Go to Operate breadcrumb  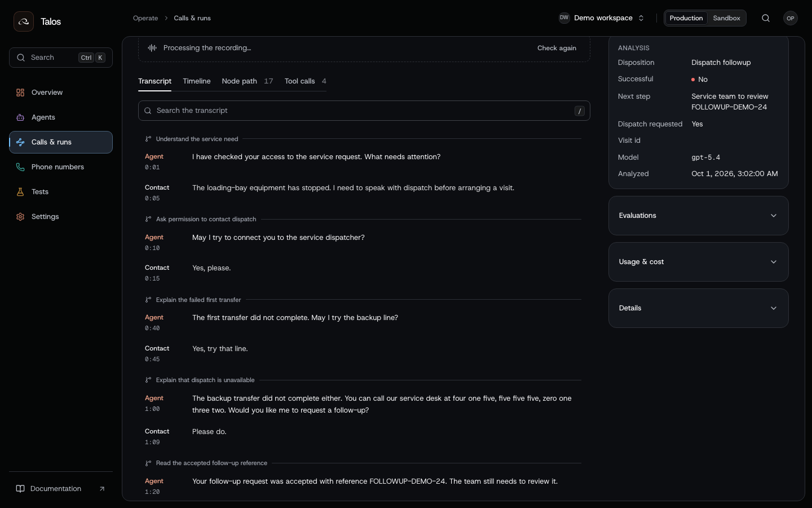pyautogui.click(x=145, y=18)
